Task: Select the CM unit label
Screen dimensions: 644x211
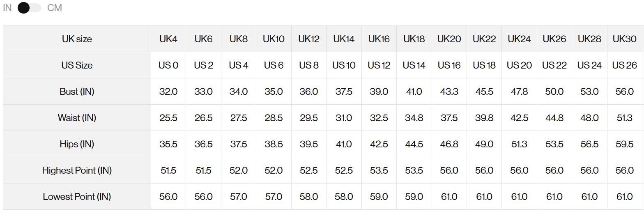Action: coord(55,8)
